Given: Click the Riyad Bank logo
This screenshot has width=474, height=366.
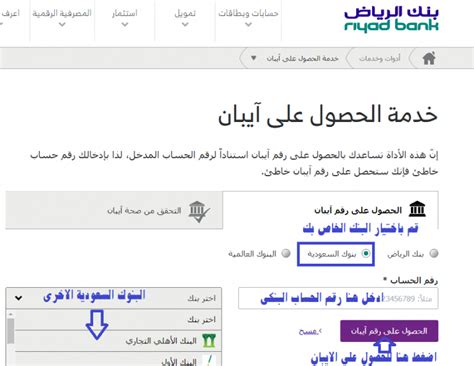Looking at the screenshot, I should point(391,19).
